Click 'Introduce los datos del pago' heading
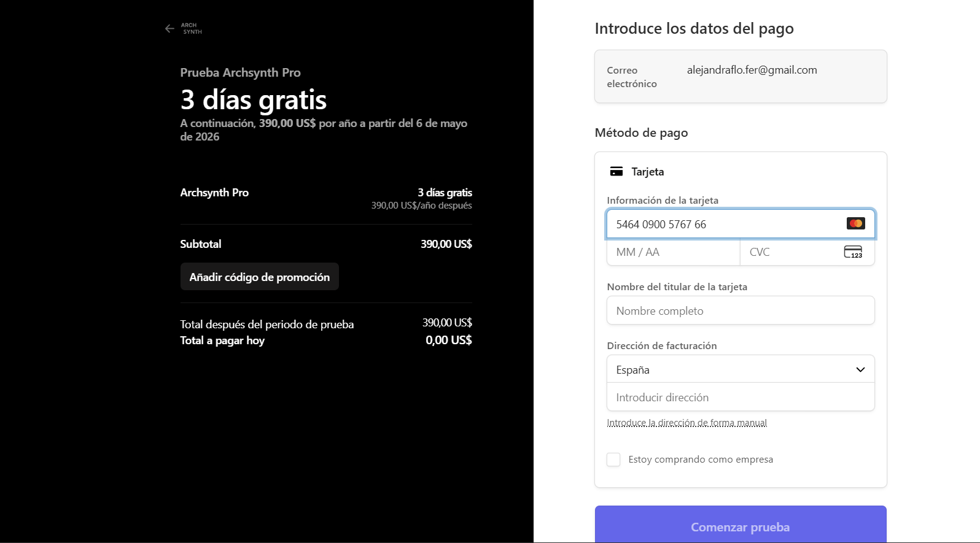 coord(694,29)
